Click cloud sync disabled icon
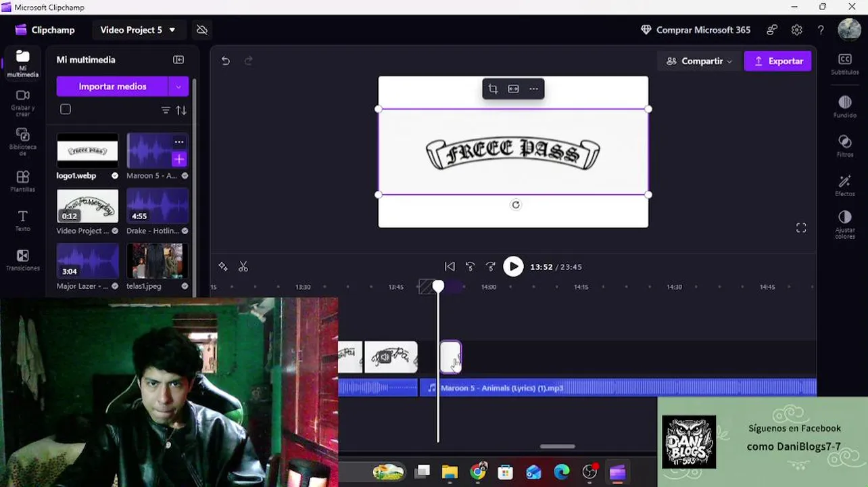 click(201, 30)
